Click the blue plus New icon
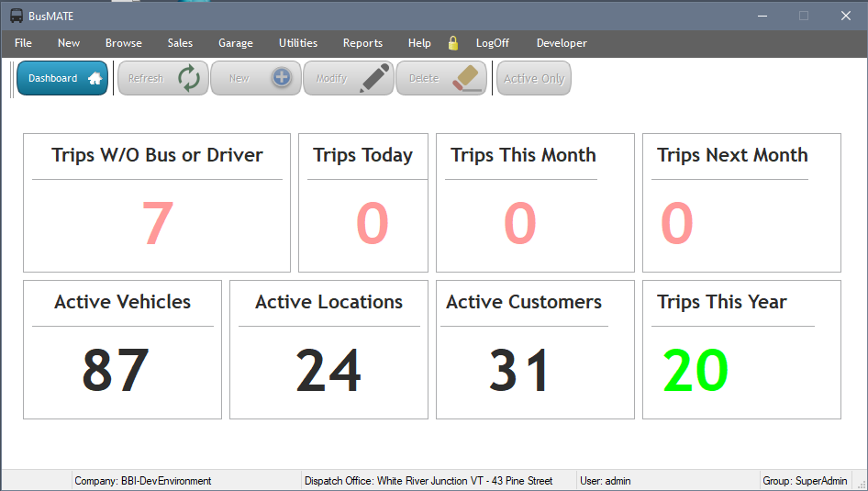The image size is (868, 491). (282, 79)
